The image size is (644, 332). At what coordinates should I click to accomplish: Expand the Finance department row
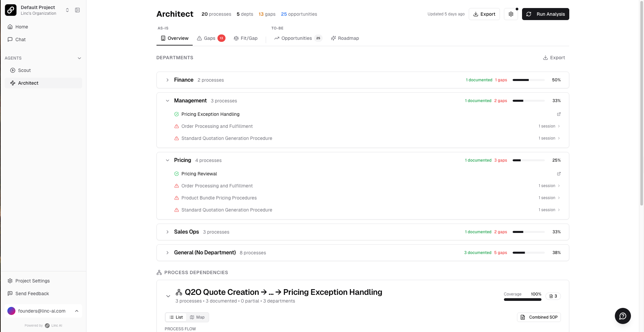tap(168, 80)
